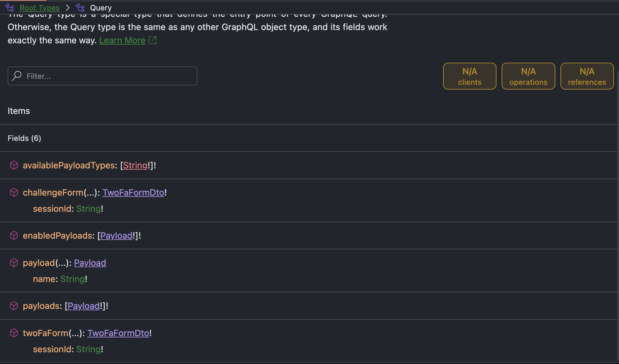Screen dimensions: 619x364
Task: Click the cube icon beside payloads field
Action: coord(14,306)
